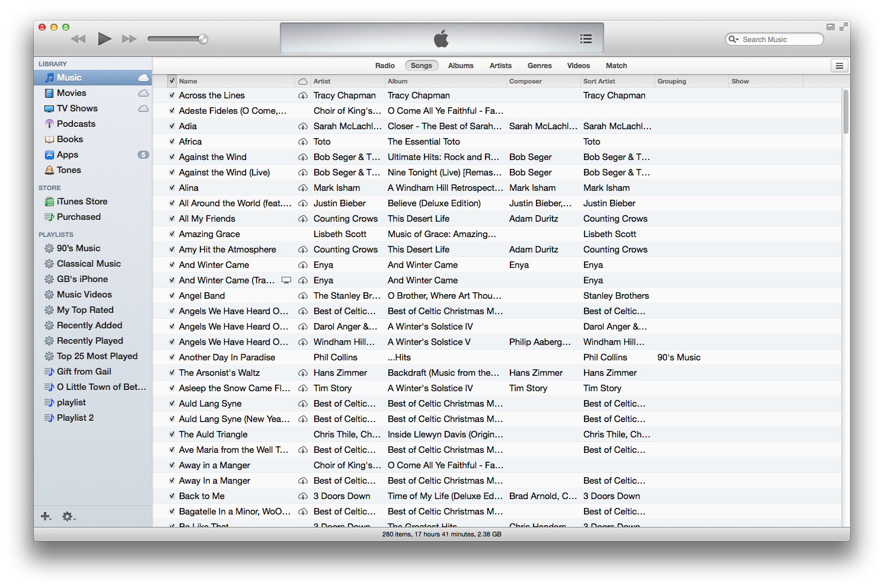The image size is (884, 588).
Task: Open Podcasts library
Action: (x=92, y=124)
